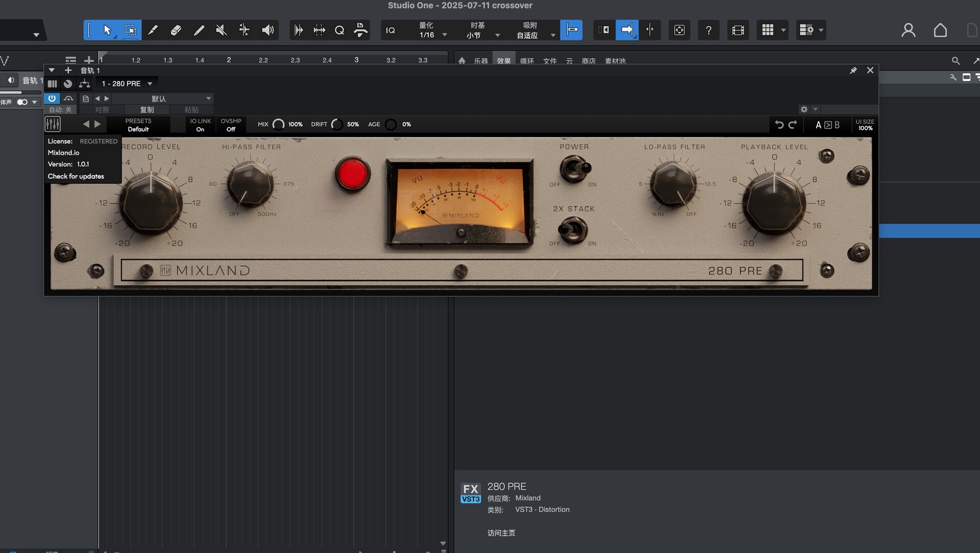
Task: Open the plugin window gear settings
Action: [x=804, y=109]
